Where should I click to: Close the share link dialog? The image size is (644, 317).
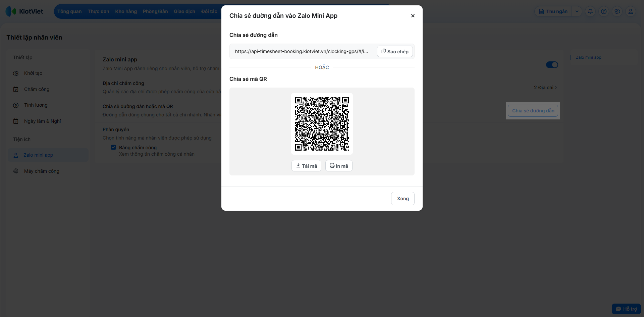point(413,16)
